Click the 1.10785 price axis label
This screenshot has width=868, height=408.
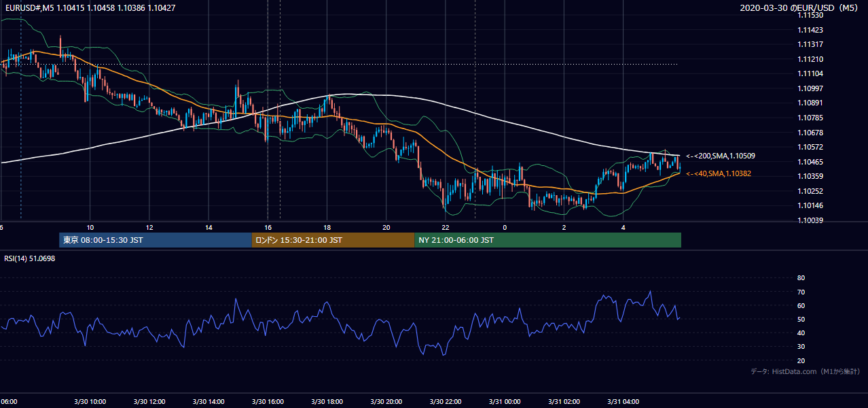[810, 118]
